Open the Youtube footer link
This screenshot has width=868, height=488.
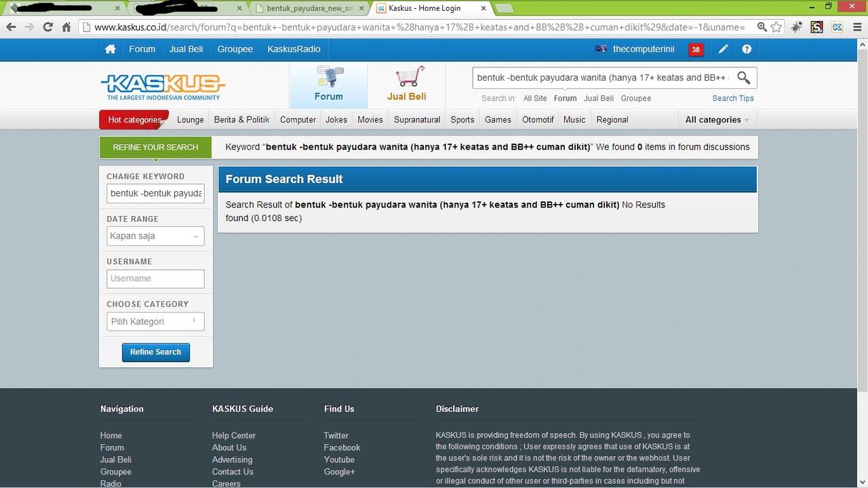(339, 460)
